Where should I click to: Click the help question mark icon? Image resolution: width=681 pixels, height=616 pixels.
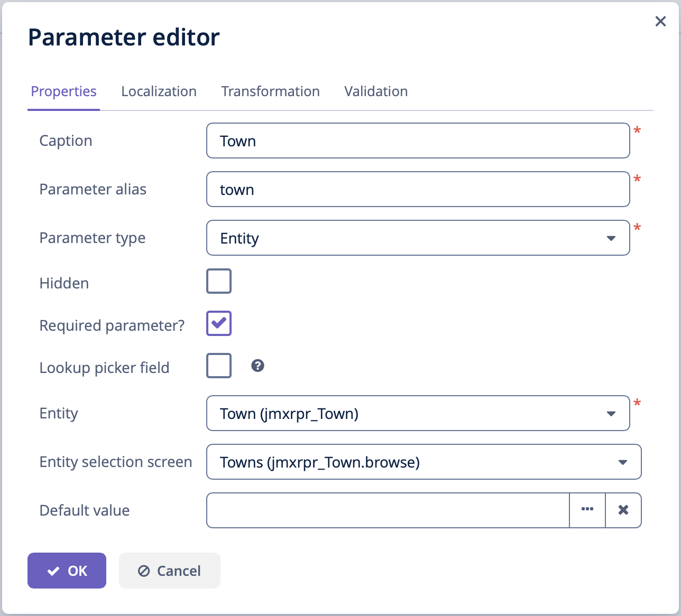[257, 366]
